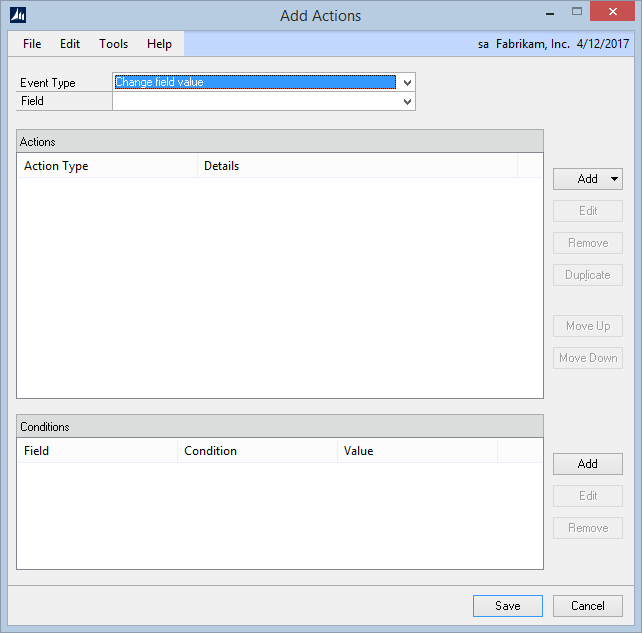The width and height of the screenshot is (642, 633).
Task: Click the Move Down button
Action: (588, 358)
